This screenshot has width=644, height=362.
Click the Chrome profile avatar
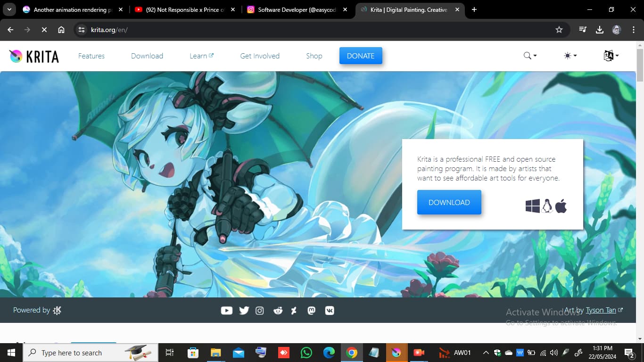[617, 30]
